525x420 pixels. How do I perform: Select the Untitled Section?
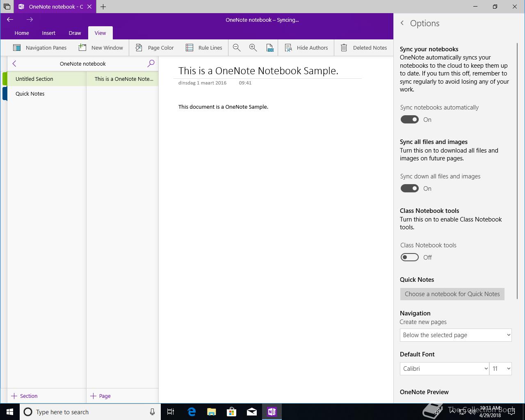46,79
